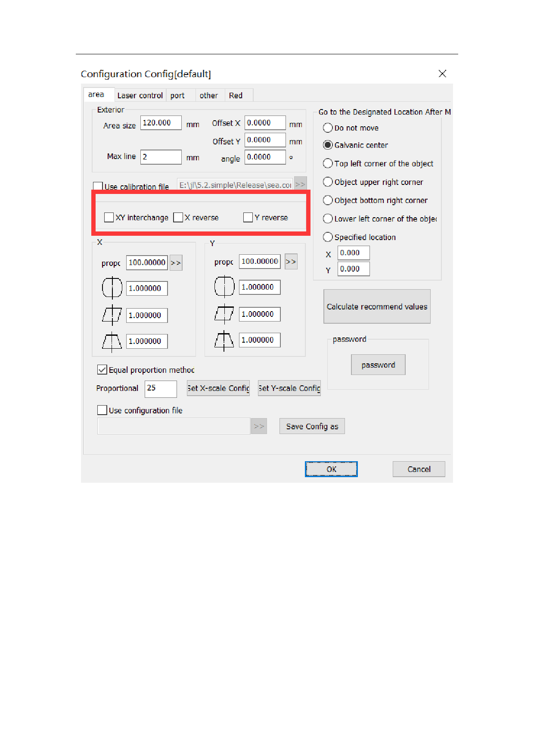Click the Proportional value field

click(160, 388)
